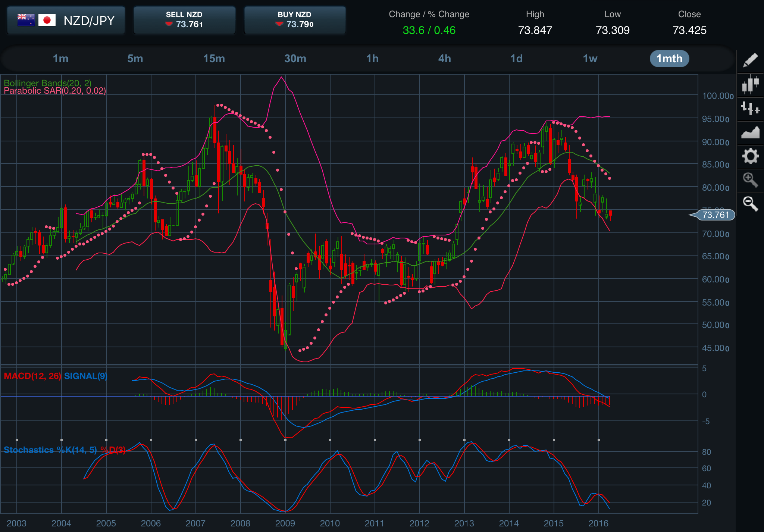Tap the Japan flag icon
The image size is (764, 532).
pos(47,20)
